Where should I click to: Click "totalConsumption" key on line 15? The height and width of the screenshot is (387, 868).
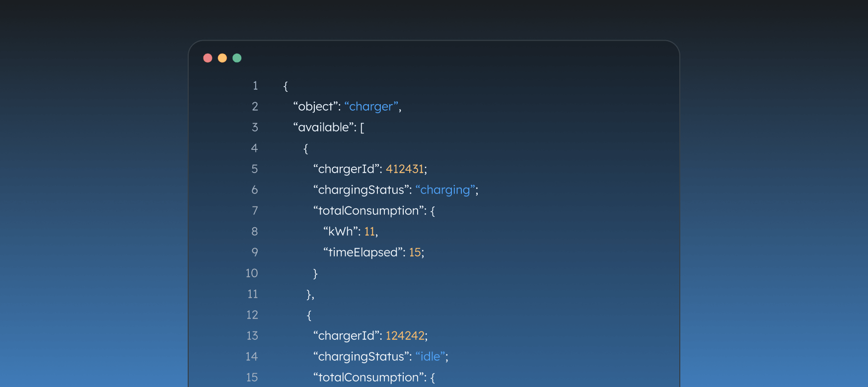(368, 378)
